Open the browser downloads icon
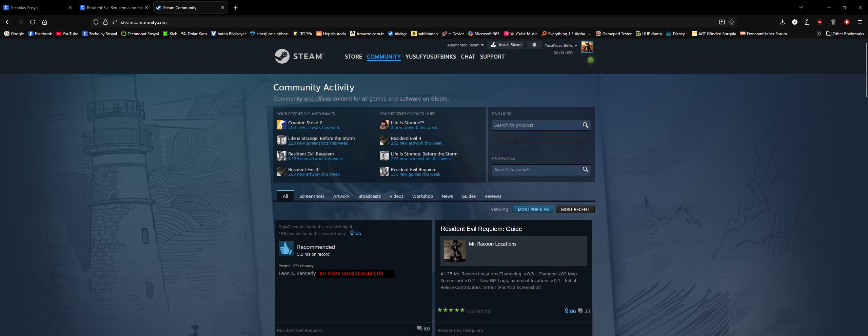This screenshot has height=336, width=868. coord(782,22)
